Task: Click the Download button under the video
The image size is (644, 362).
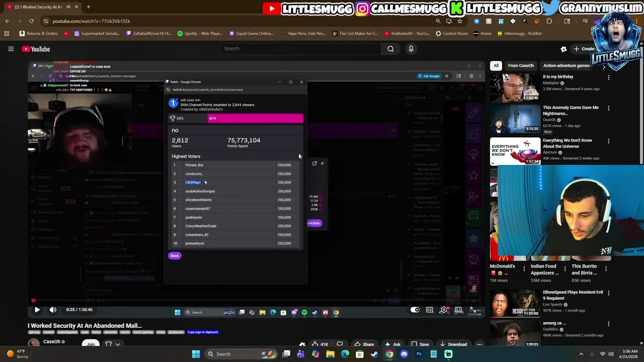Action: [x=453, y=344]
